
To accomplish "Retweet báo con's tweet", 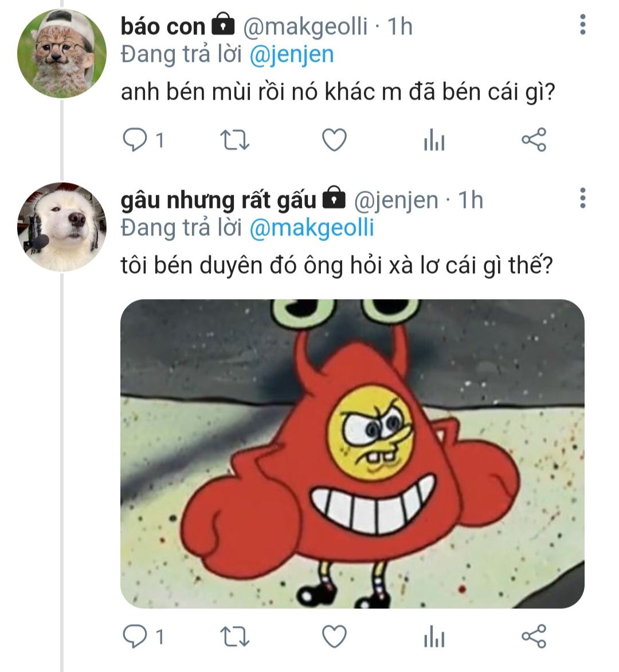I will tap(235, 140).
